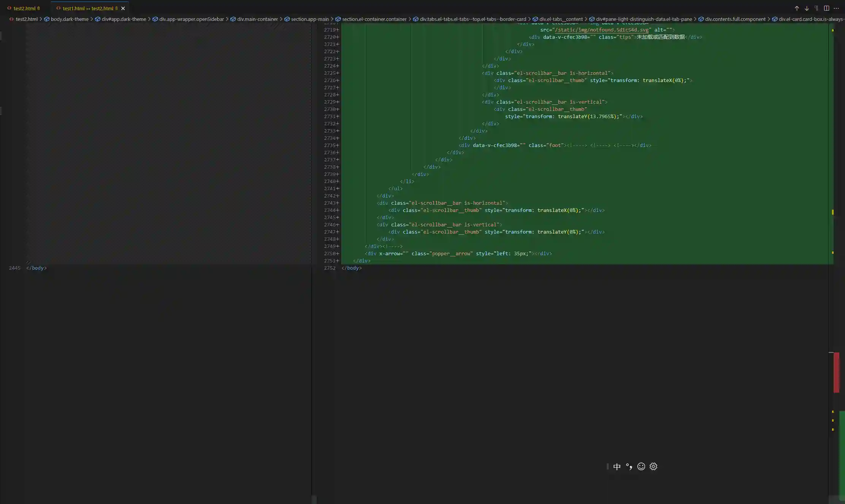Image resolution: width=845 pixels, height=504 pixels.
Task: Click the </ul> closing tag line 2741
Action: pyautogui.click(x=395, y=188)
